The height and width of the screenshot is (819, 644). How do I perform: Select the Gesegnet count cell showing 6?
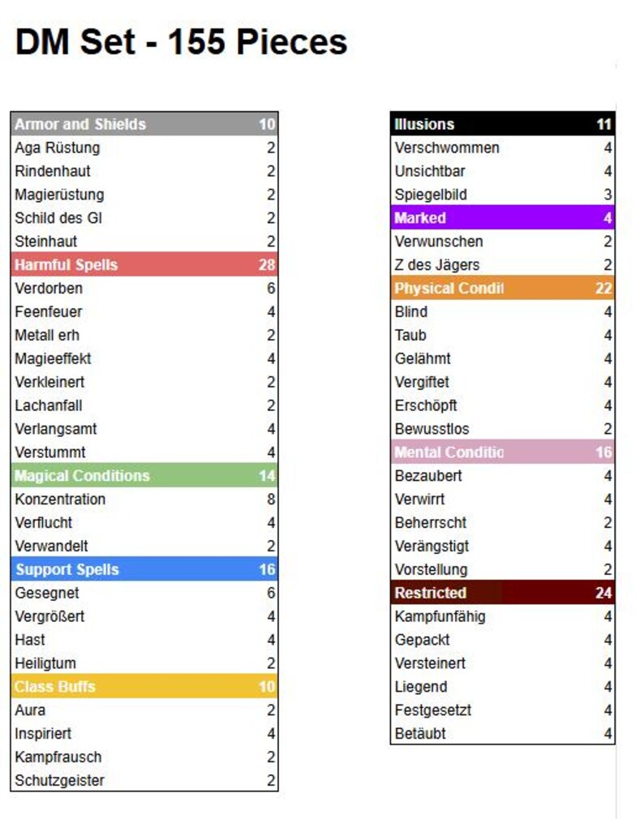[271, 593]
